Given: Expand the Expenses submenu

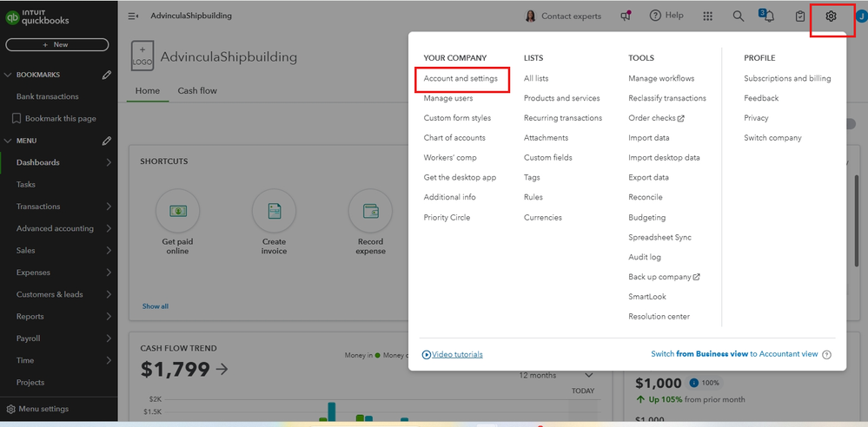Looking at the screenshot, I should coord(109,273).
